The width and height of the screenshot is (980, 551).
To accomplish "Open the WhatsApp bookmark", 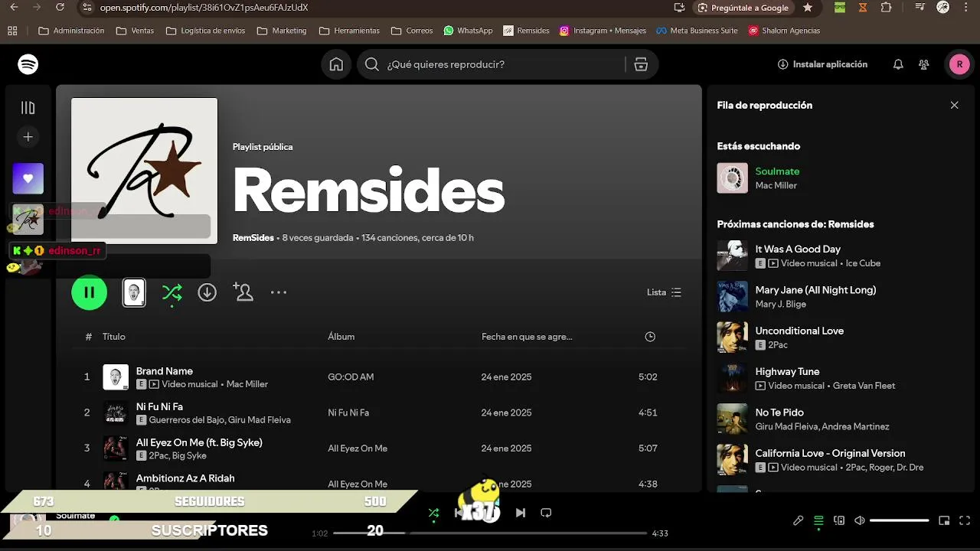I will 468,31.
